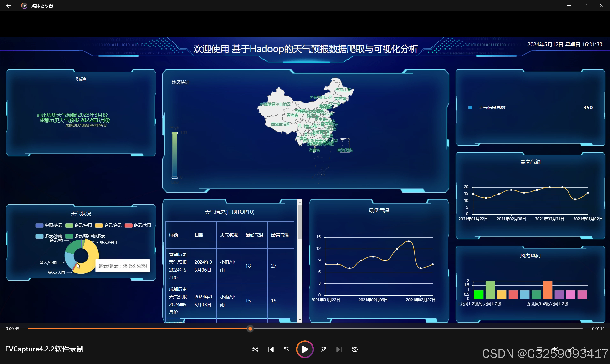Click the 天气信息总数 blue legend square
Screen dimensions: 610x364
(470, 108)
